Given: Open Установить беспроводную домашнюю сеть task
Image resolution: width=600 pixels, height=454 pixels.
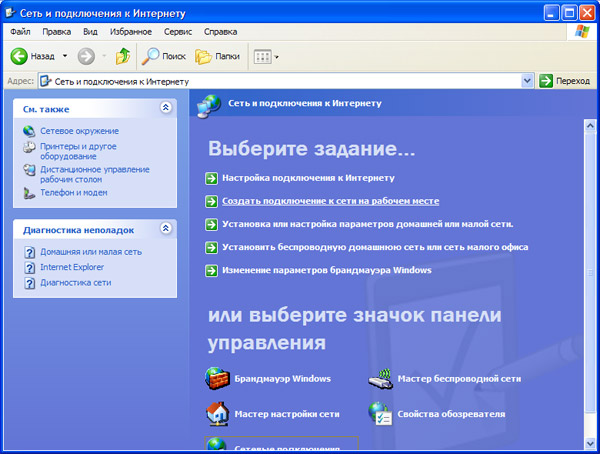Looking at the screenshot, I should coord(375,247).
